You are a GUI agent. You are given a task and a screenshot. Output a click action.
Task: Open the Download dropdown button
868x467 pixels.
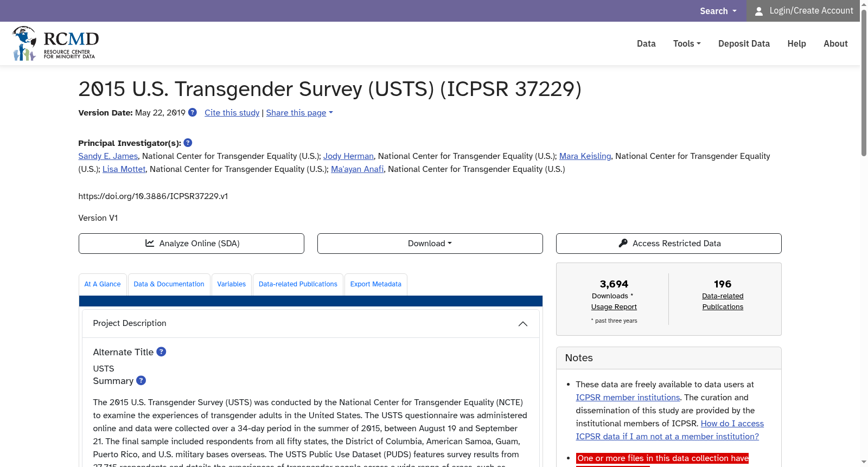tap(430, 244)
